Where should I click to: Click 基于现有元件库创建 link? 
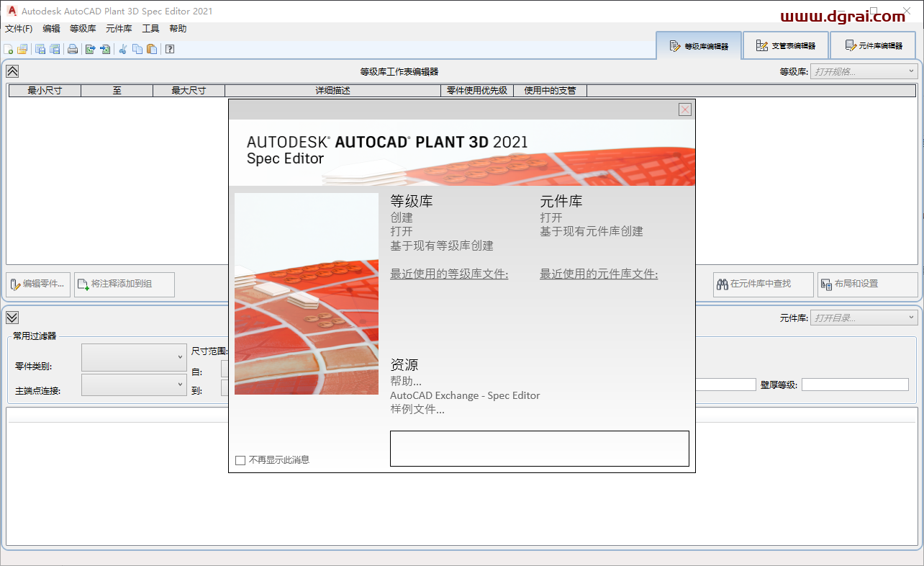coord(592,232)
